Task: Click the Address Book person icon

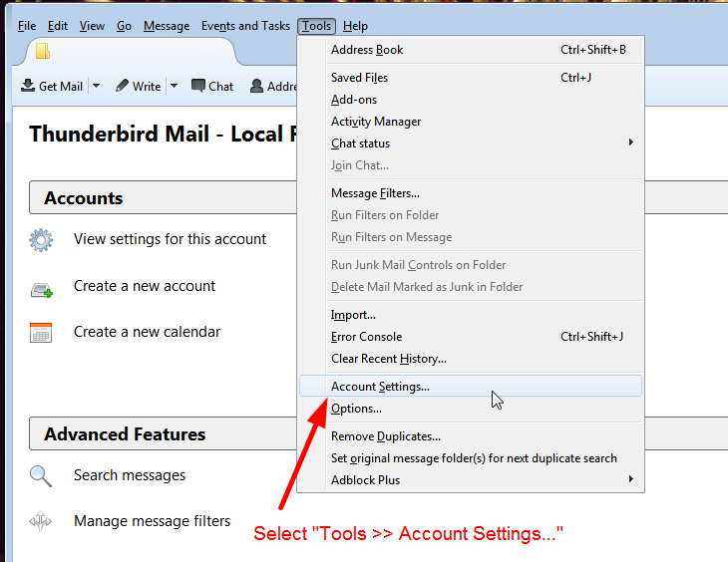Action: (256, 86)
